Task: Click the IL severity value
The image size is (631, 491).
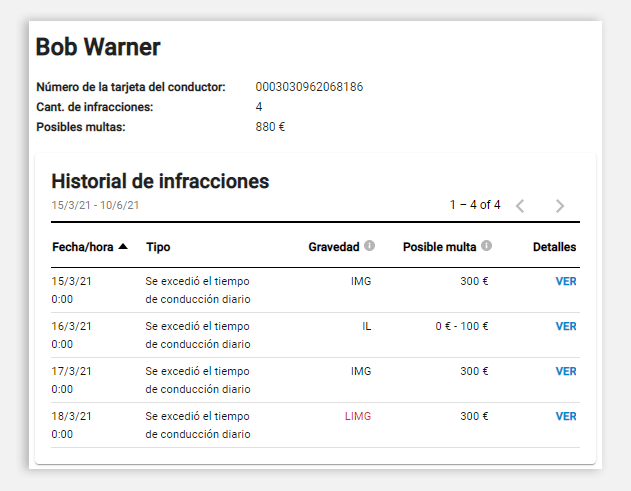Action: (366, 326)
